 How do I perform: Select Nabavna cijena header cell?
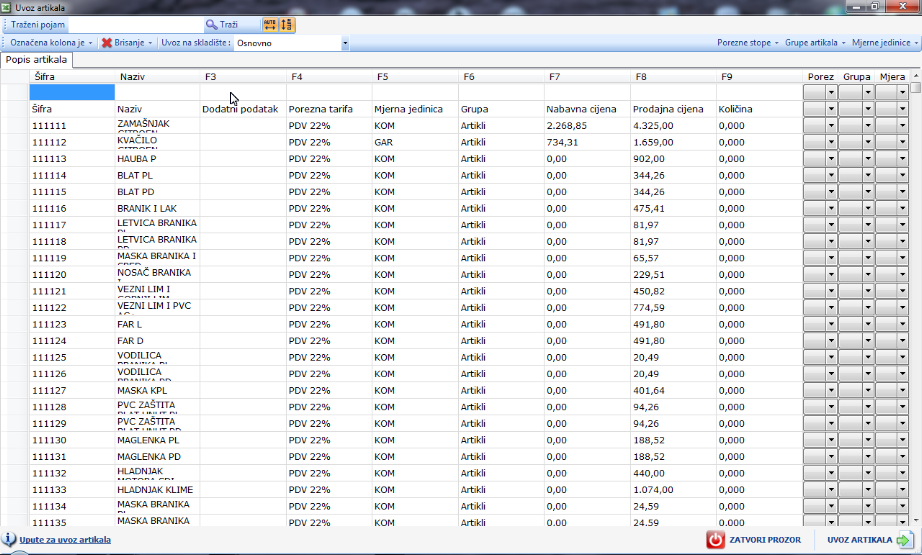point(587,109)
